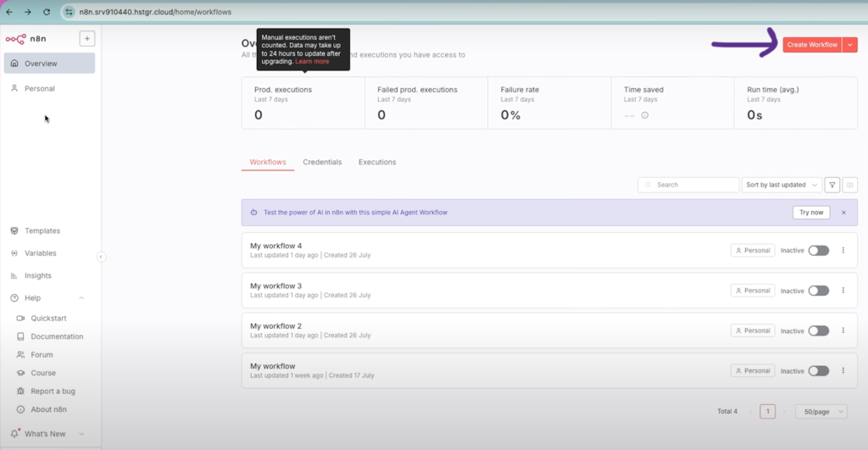Open the Overview page in sidebar
This screenshot has width=868, height=450.
click(x=49, y=63)
